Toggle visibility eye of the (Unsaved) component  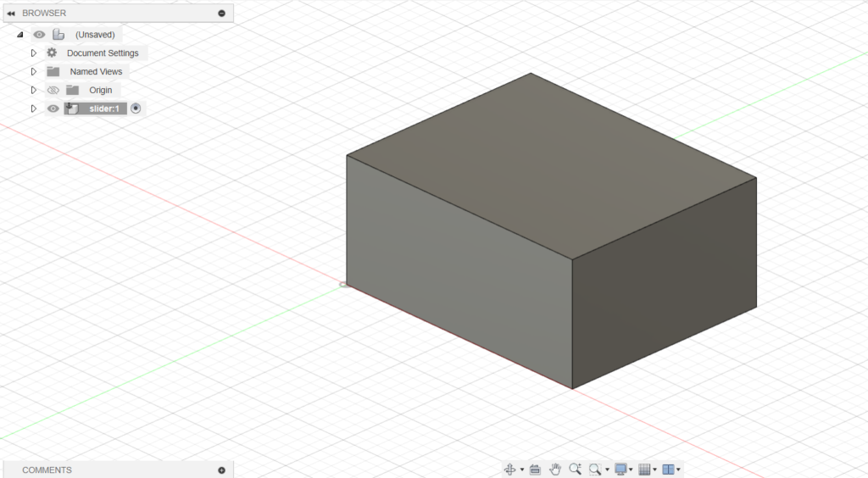[39, 34]
